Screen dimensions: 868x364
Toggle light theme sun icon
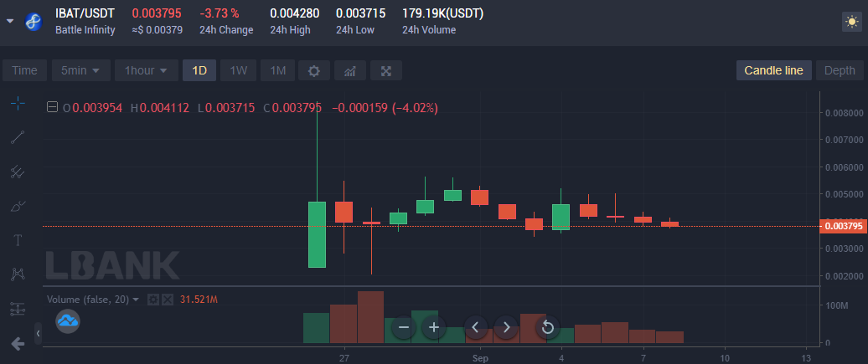coord(851,22)
